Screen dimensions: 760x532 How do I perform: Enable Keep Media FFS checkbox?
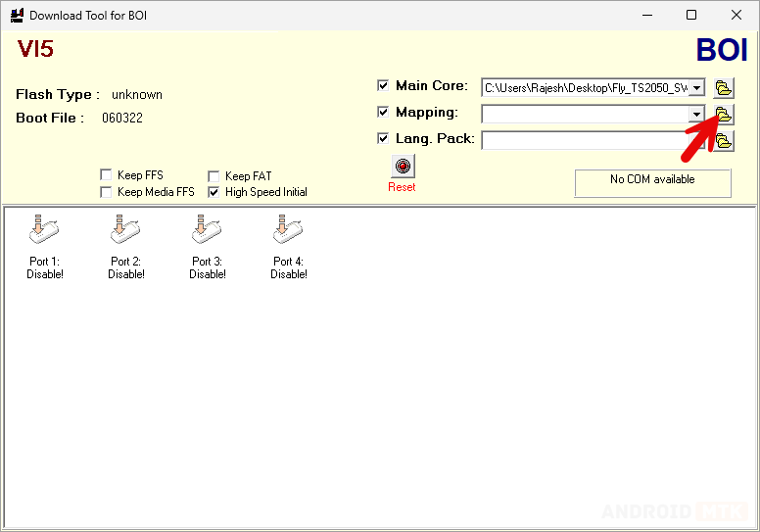tap(106, 193)
